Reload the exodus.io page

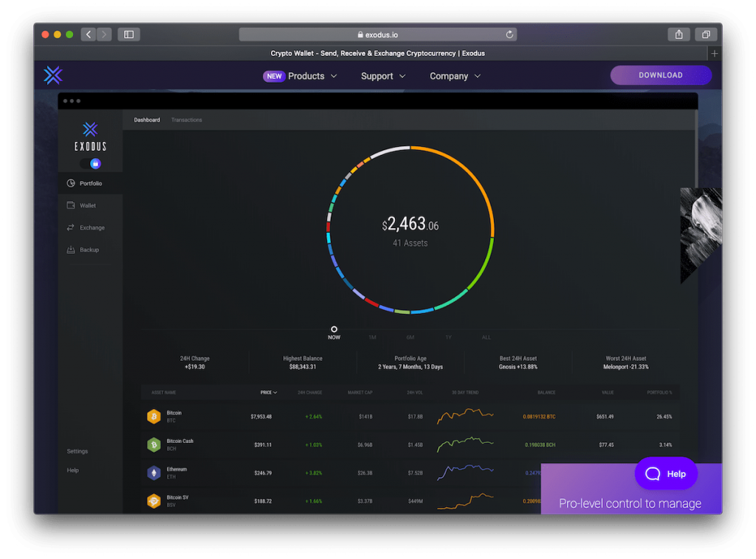(x=509, y=34)
